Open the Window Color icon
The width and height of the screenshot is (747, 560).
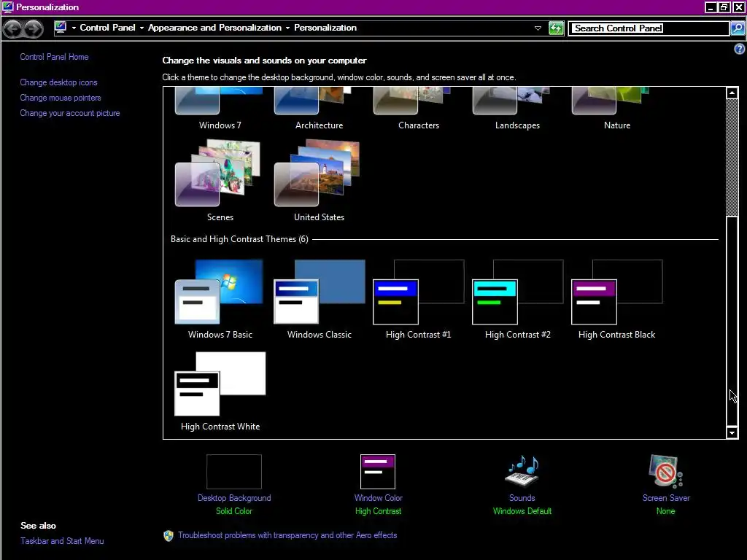click(x=378, y=472)
